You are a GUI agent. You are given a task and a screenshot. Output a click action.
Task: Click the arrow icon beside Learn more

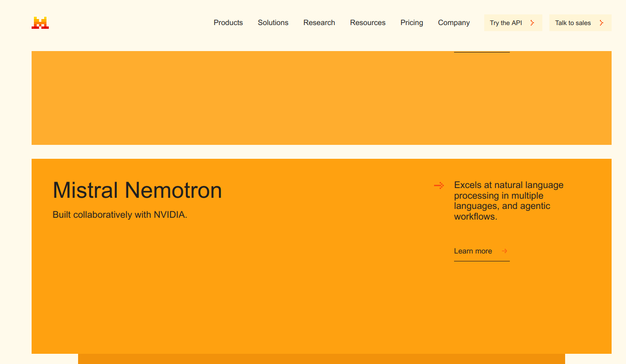[504, 251]
